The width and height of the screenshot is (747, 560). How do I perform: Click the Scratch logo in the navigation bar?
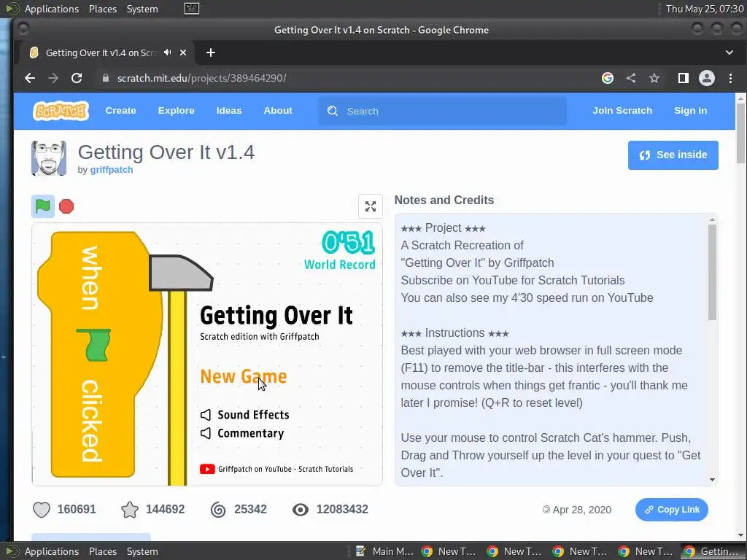point(61,111)
